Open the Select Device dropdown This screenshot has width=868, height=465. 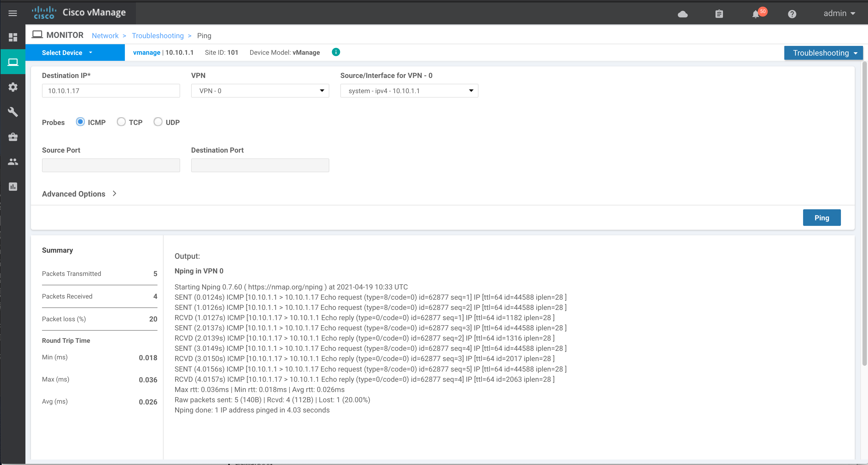click(67, 53)
